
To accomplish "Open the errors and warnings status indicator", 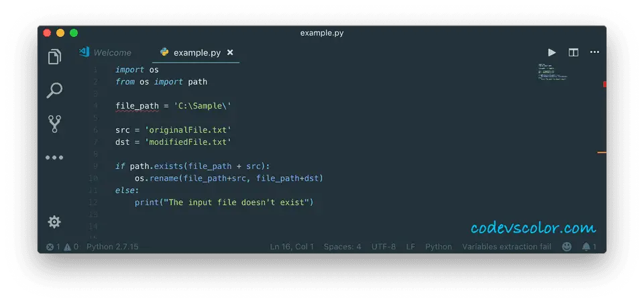I will click(x=62, y=247).
